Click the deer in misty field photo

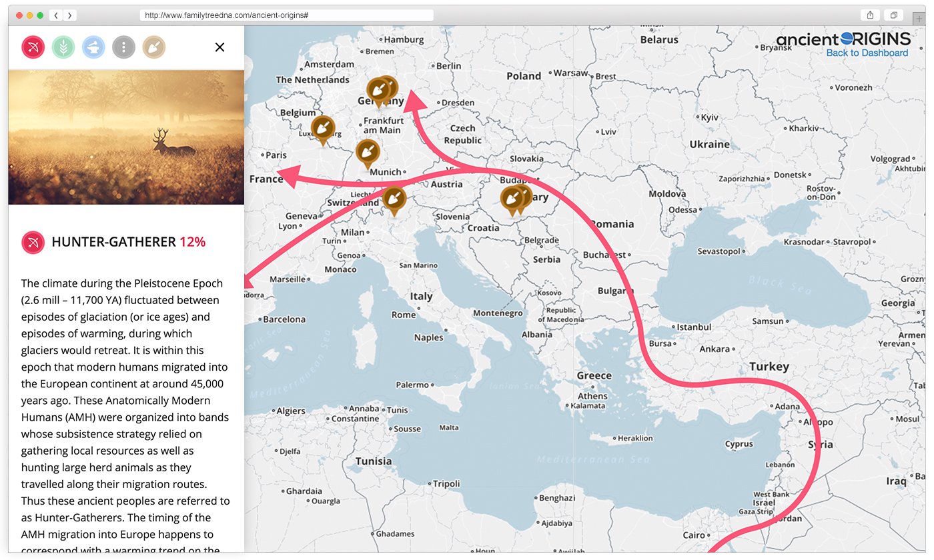(126, 137)
